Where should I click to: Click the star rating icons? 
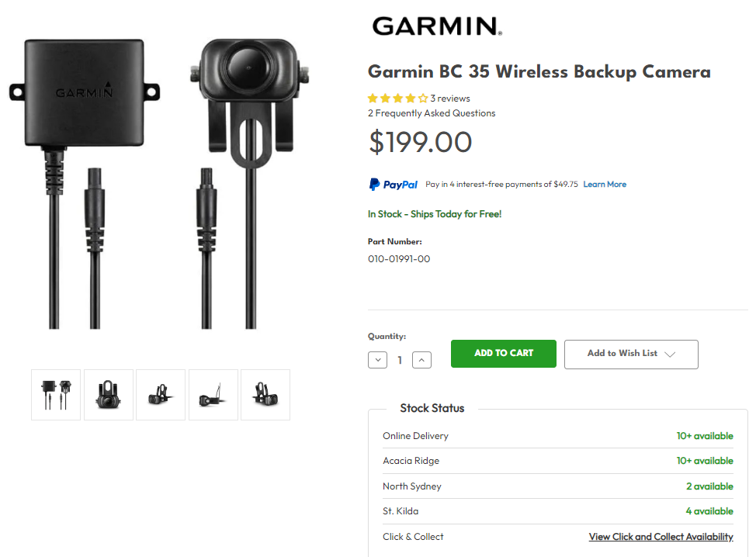tap(397, 99)
